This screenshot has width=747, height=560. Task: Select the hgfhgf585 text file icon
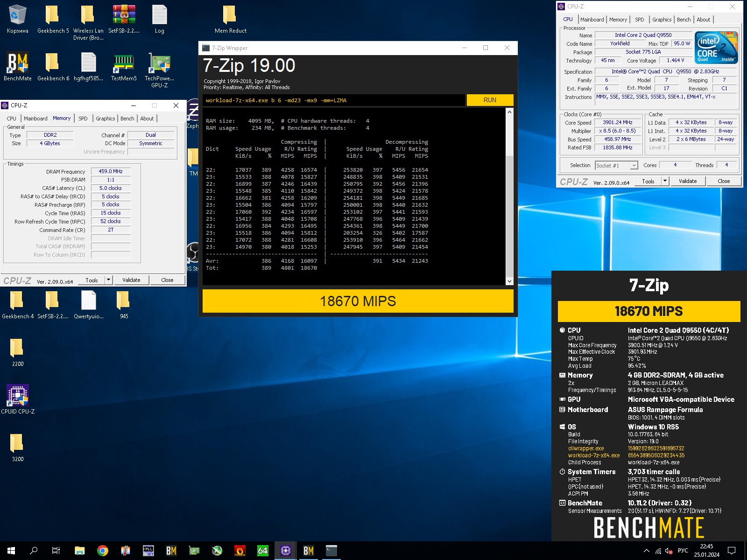(88, 67)
